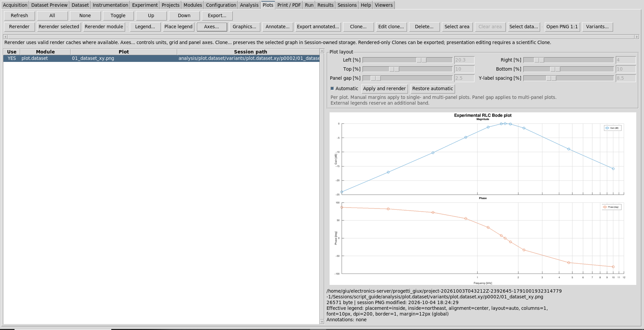Click Edit clone...
Viewport: 644px width, 330px height.
pos(391,27)
